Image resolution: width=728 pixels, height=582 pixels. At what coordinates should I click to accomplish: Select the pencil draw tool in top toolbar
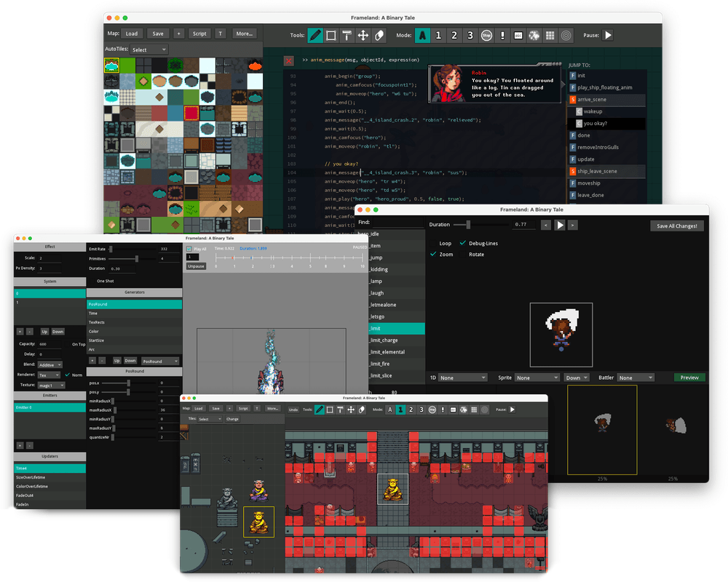point(315,35)
